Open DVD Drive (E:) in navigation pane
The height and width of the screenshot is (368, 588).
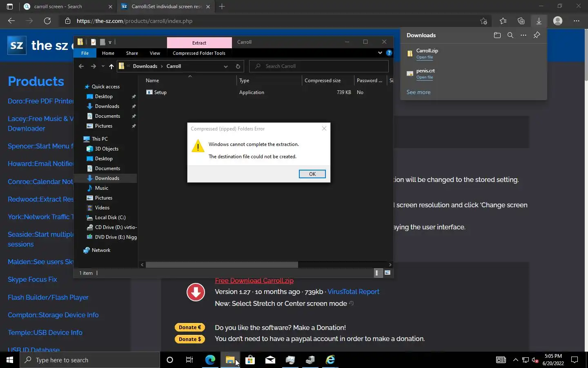coord(116,237)
